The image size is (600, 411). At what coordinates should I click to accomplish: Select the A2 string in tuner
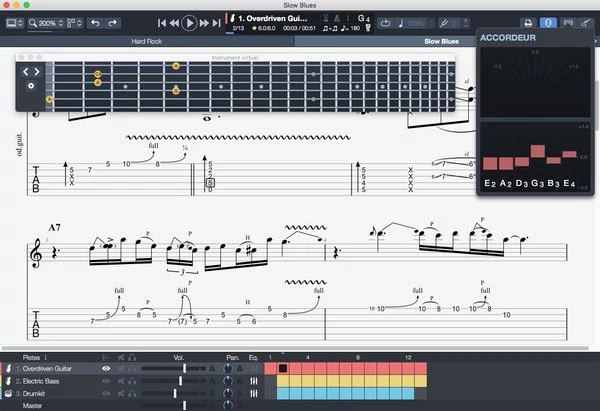(505, 183)
